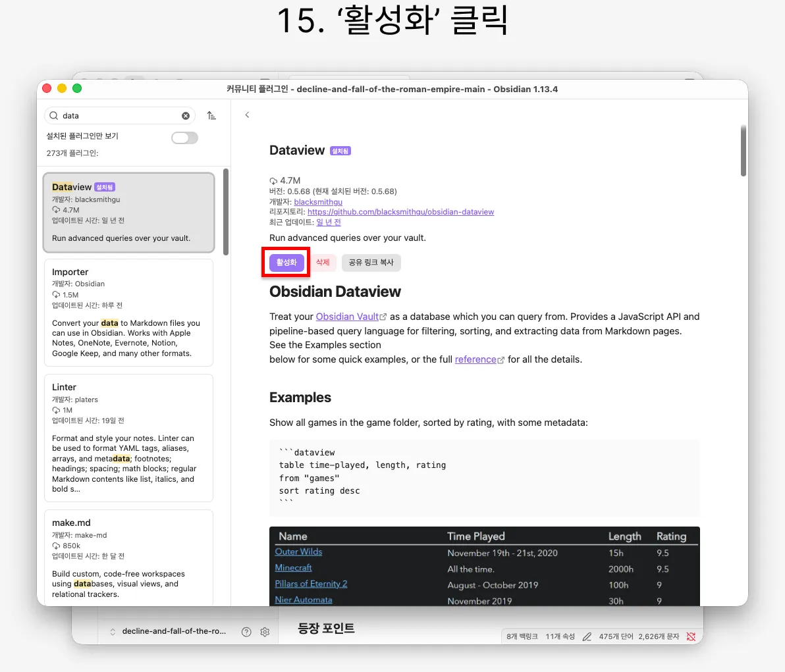Click 8개 백링크 in background status bar
The width and height of the screenshot is (785, 672).
[522, 636]
